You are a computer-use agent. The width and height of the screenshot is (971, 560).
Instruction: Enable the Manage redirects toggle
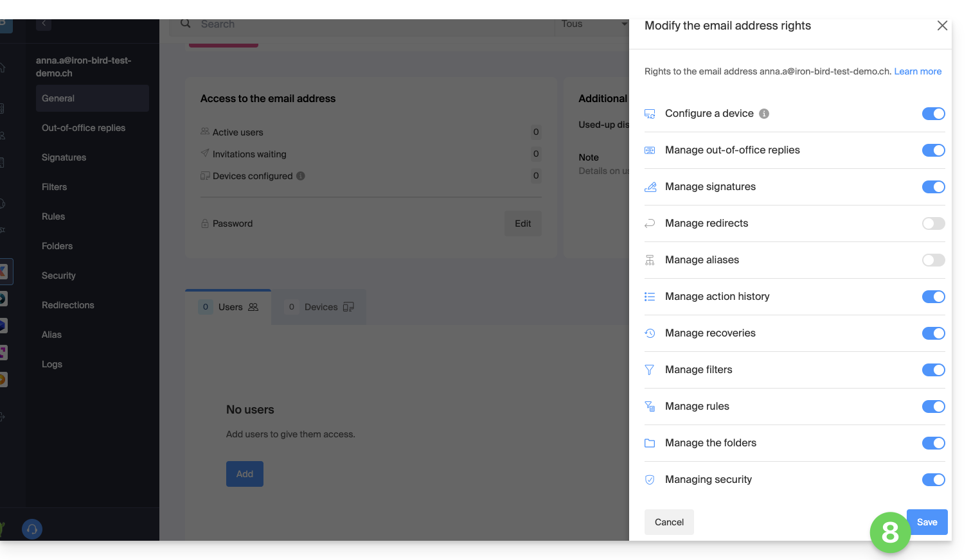(933, 223)
